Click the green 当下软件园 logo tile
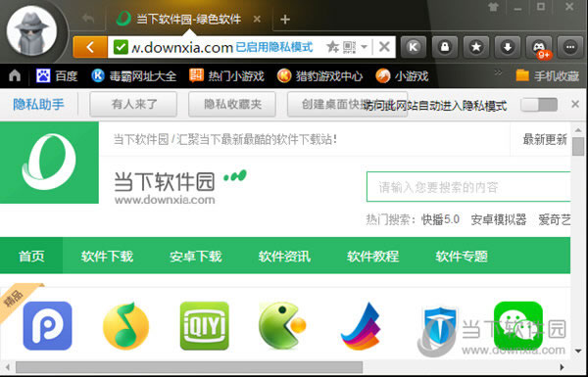The image size is (588, 377). point(49,163)
